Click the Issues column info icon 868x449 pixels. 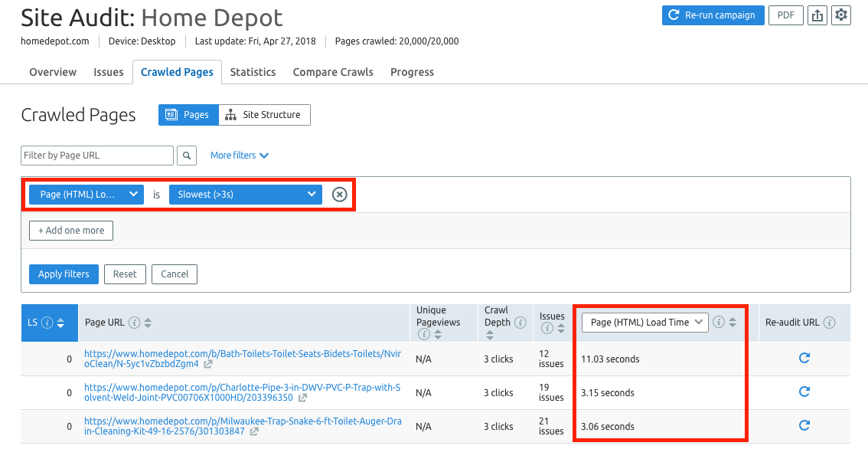(547, 328)
